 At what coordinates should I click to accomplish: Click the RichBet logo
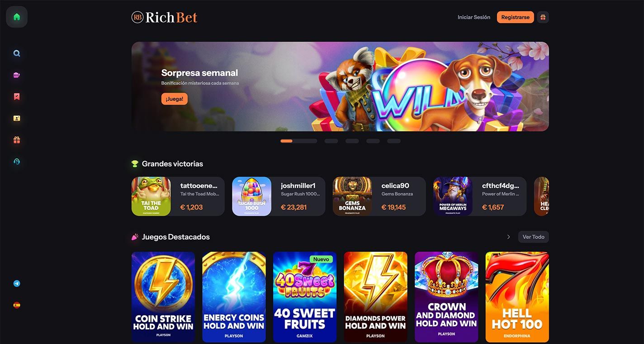(x=165, y=17)
